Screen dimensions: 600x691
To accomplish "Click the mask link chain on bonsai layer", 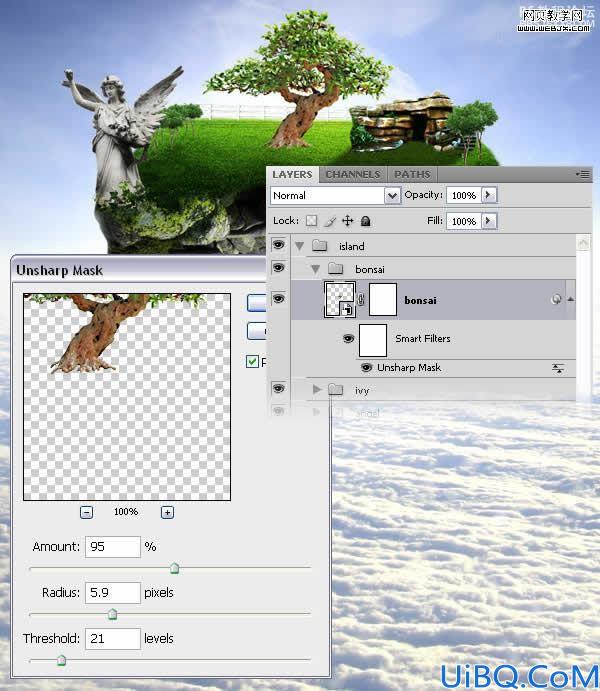I will (361, 300).
